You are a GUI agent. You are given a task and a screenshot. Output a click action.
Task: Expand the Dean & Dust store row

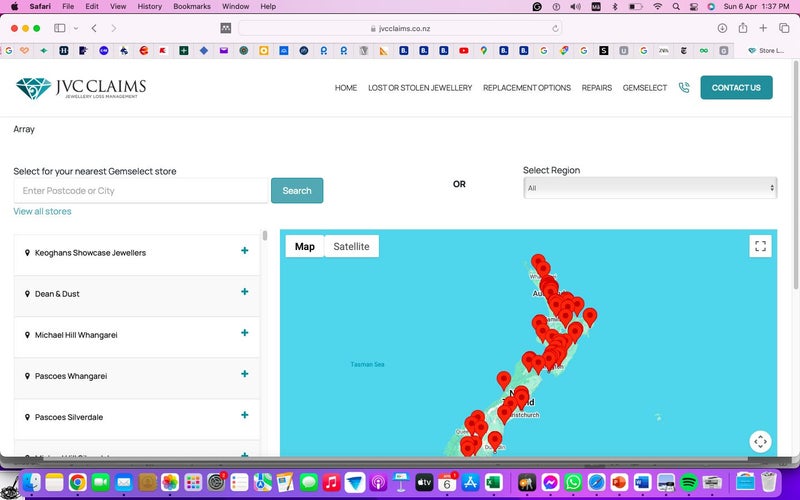pyautogui.click(x=244, y=291)
